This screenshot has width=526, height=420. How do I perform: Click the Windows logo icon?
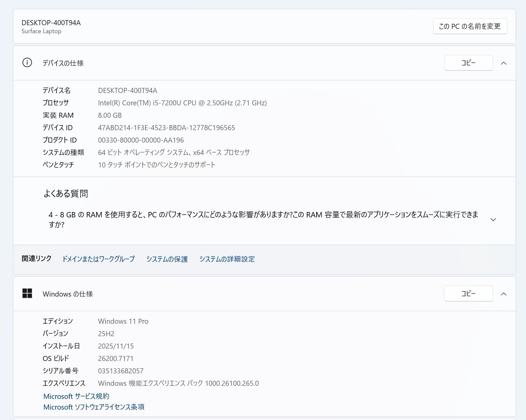(27, 294)
